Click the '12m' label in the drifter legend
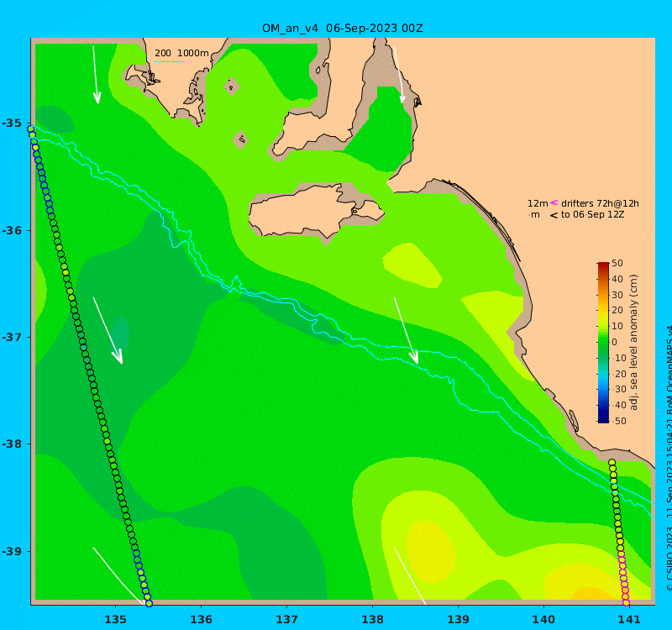This screenshot has height=630, width=672. pyautogui.click(x=538, y=203)
